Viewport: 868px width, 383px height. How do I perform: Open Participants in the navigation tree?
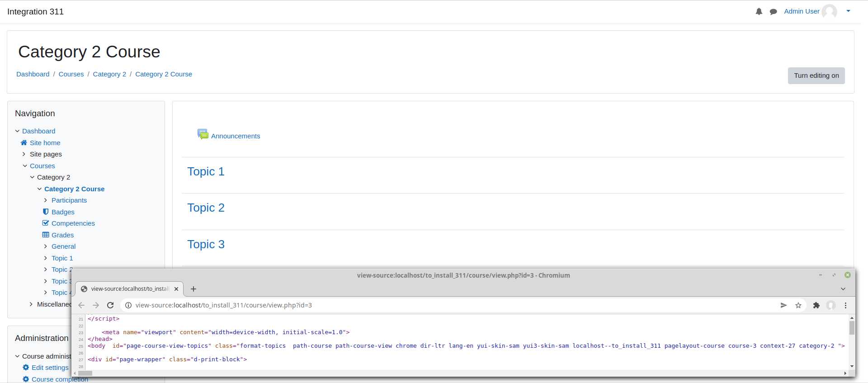click(x=69, y=200)
